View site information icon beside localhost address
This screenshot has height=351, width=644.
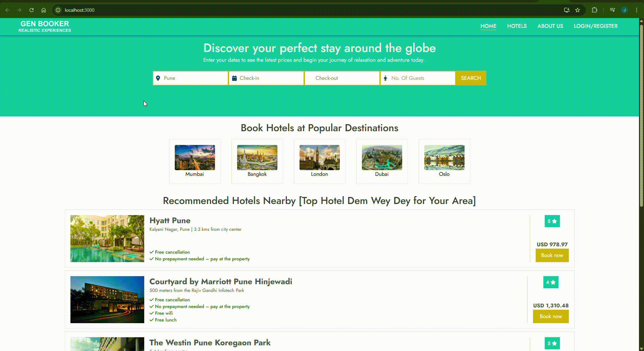tap(58, 10)
